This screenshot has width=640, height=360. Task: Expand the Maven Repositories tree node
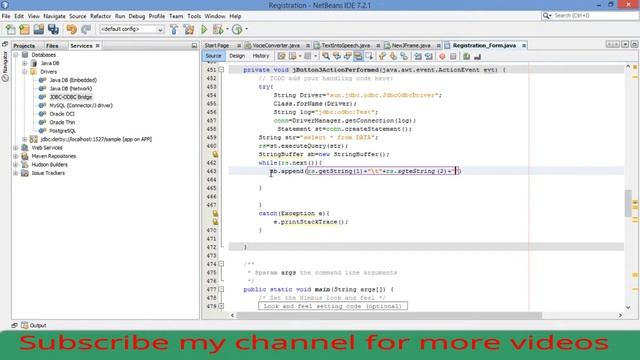click(x=16, y=156)
